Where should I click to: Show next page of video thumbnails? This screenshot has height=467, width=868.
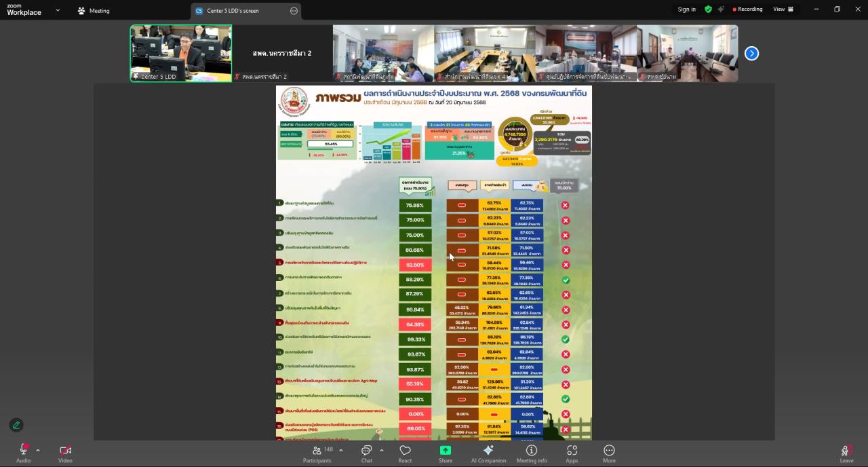coord(751,54)
